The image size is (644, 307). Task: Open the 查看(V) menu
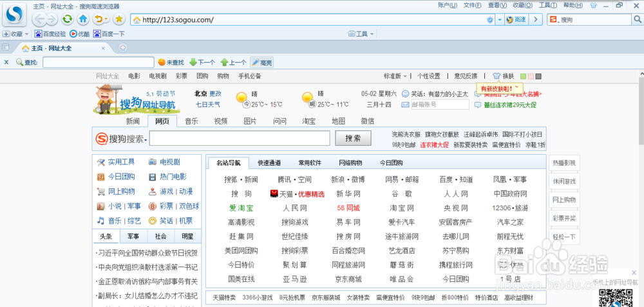[497, 5]
